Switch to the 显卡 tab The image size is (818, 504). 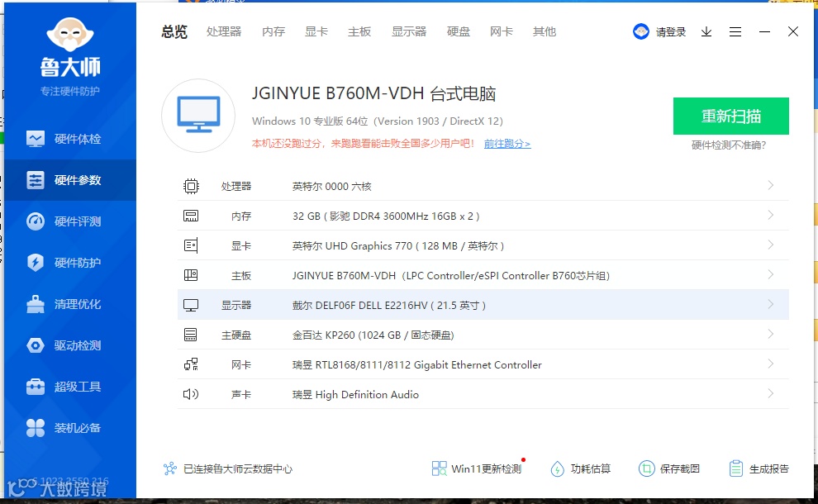[x=316, y=32]
